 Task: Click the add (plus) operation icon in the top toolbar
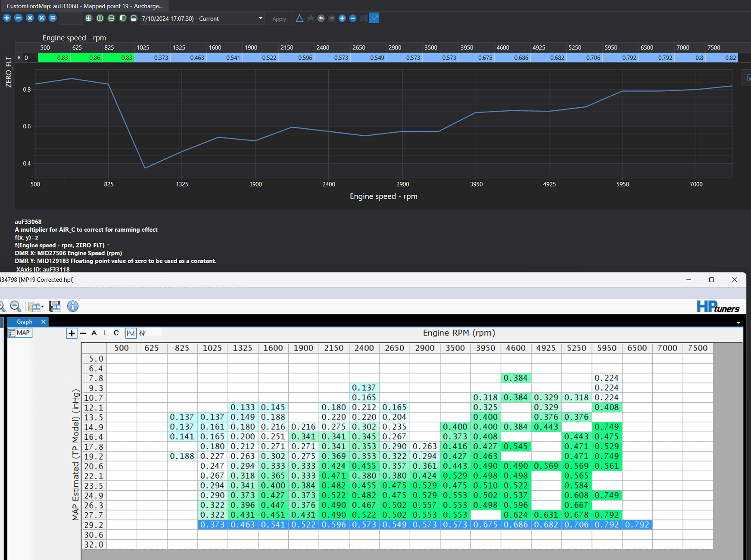point(7,18)
